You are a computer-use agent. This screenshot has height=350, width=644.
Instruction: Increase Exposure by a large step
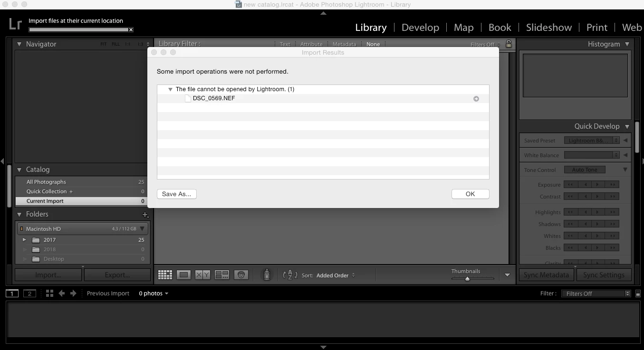coord(613,184)
